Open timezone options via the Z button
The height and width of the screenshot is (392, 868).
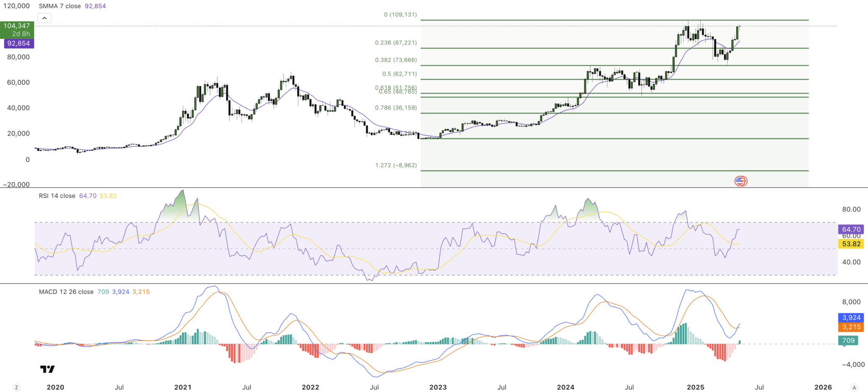click(x=16, y=387)
